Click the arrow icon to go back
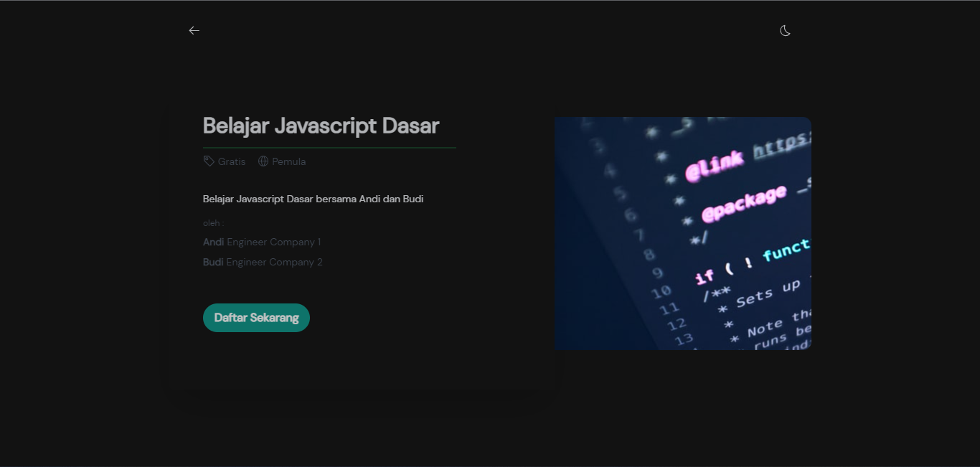The height and width of the screenshot is (467, 980). [x=194, y=30]
